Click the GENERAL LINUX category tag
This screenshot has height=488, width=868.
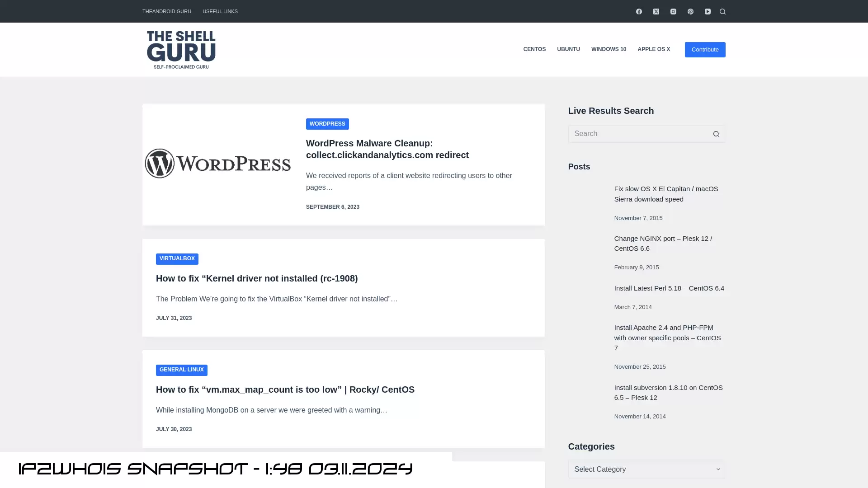tap(182, 370)
